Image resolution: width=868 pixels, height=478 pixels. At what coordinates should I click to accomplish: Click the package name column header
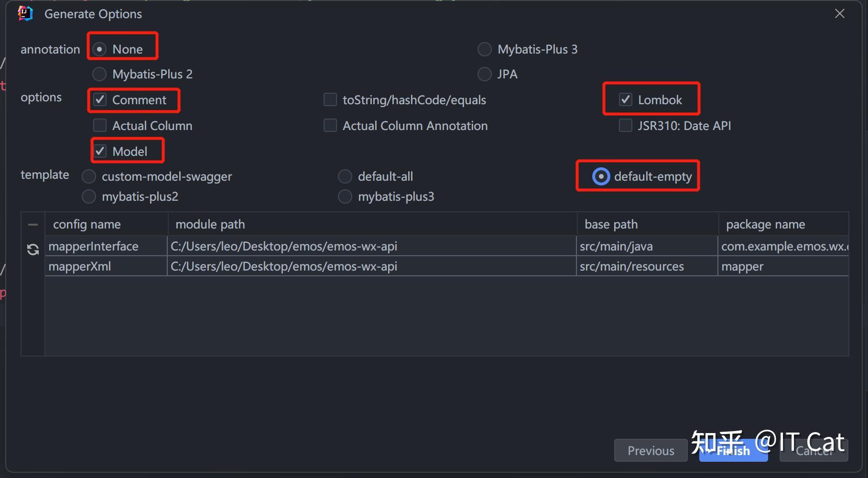tap(783, 224)
